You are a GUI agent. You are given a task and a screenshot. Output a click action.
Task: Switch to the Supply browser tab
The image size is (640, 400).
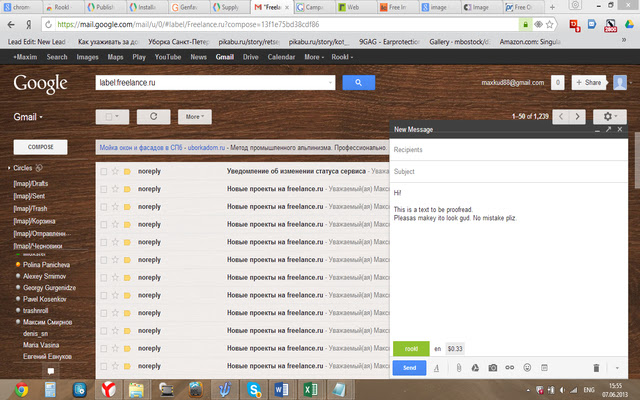click(229, 7)
